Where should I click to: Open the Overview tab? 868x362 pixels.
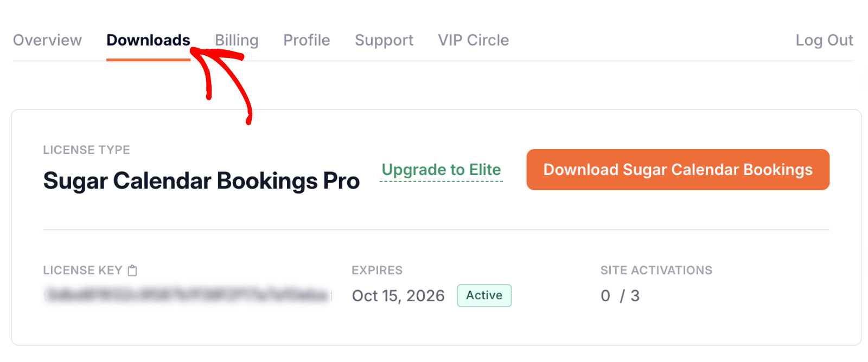[x=47, y=40]
